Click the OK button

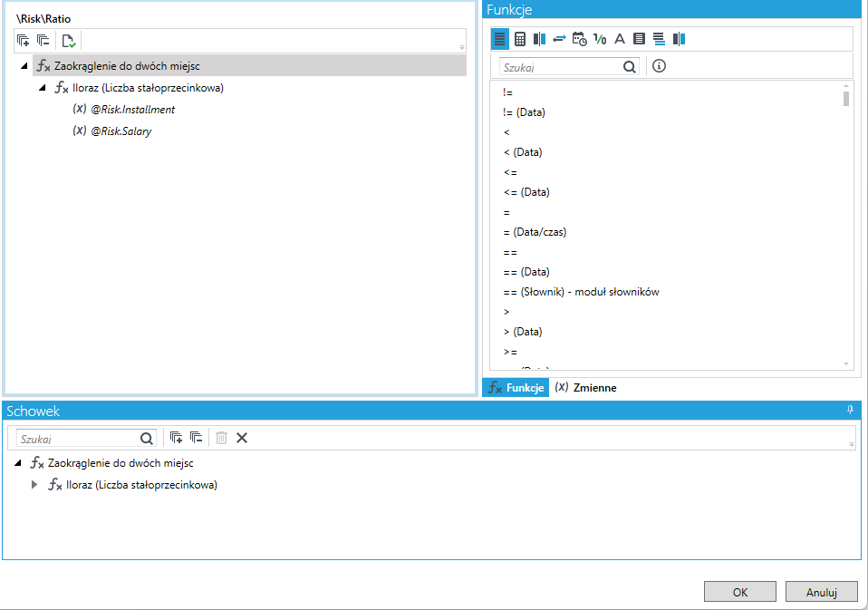740,592
